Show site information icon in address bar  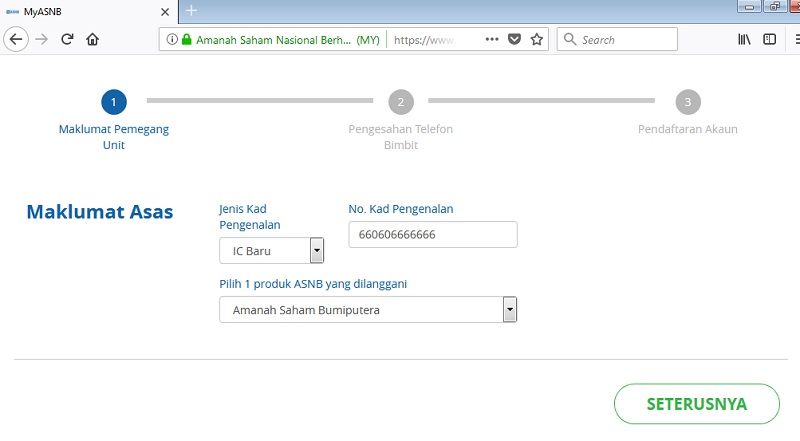click(x=172, y=39)
